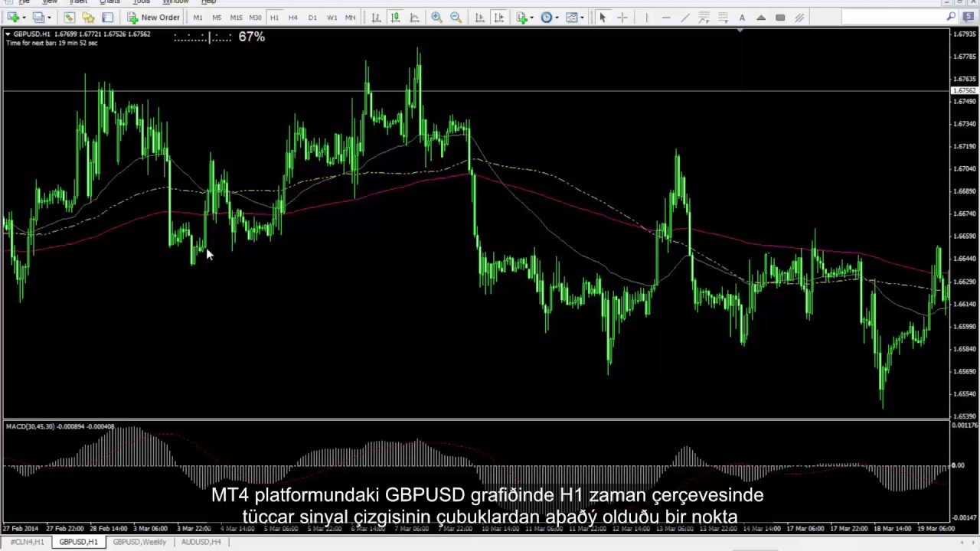The image size is (980, 551).
Task: Toggle Auto Scroll chart icon
Action: (479, 17)
